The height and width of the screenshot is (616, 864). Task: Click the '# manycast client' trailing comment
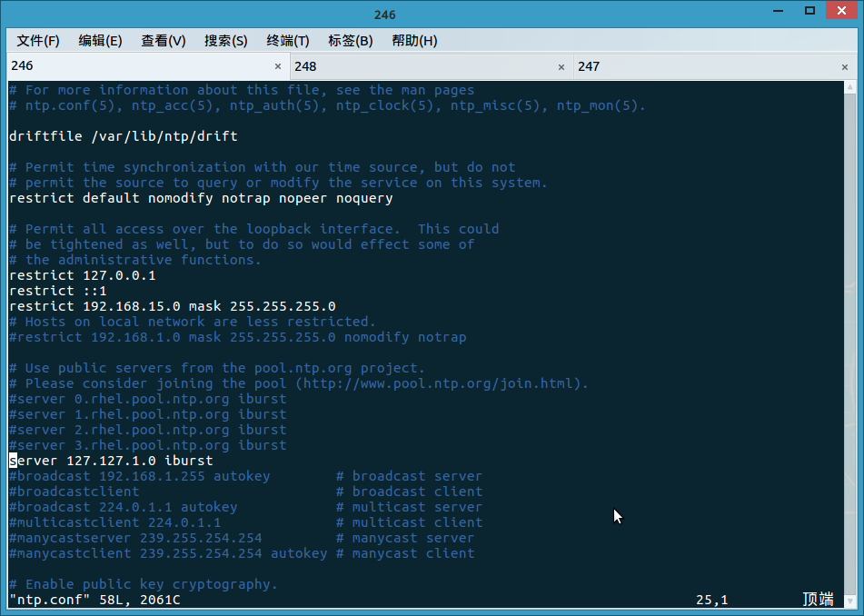405,552
